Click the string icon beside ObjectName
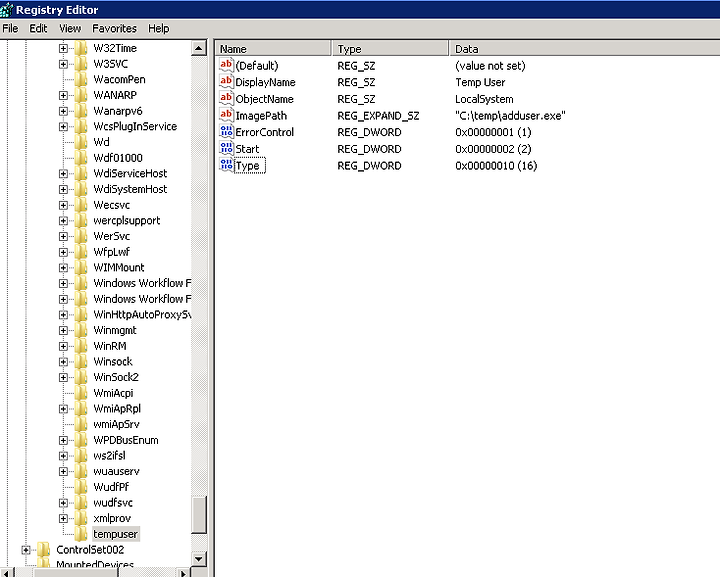Viewport: 720px width, 577px height. pos(226,98)
